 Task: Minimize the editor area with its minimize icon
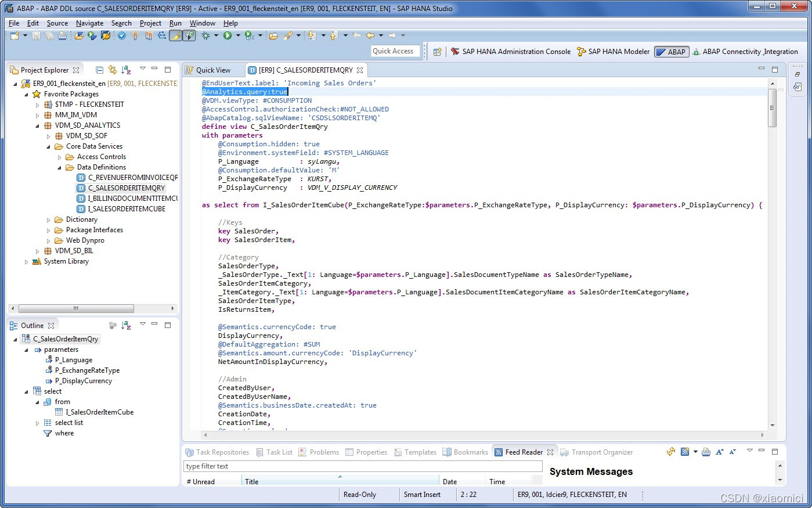point(762,69)
